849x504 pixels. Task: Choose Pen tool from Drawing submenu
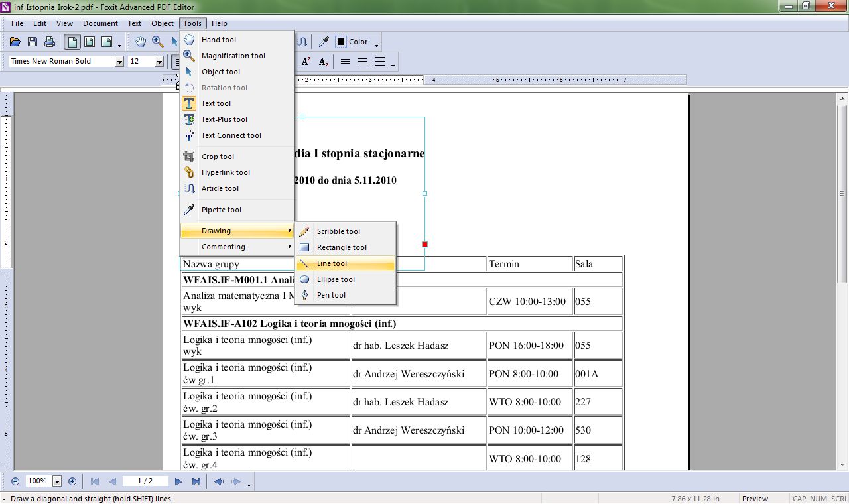pos(346,295)
